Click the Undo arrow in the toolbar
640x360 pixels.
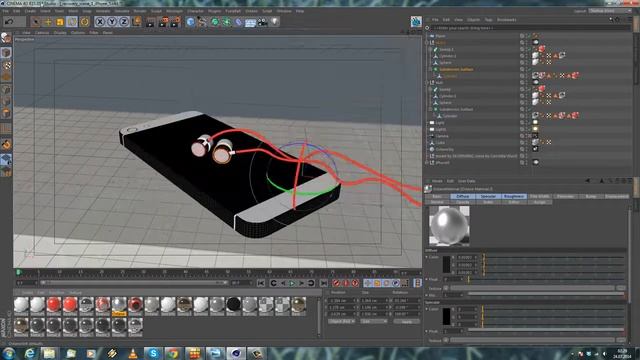click(x=10, y=21)
